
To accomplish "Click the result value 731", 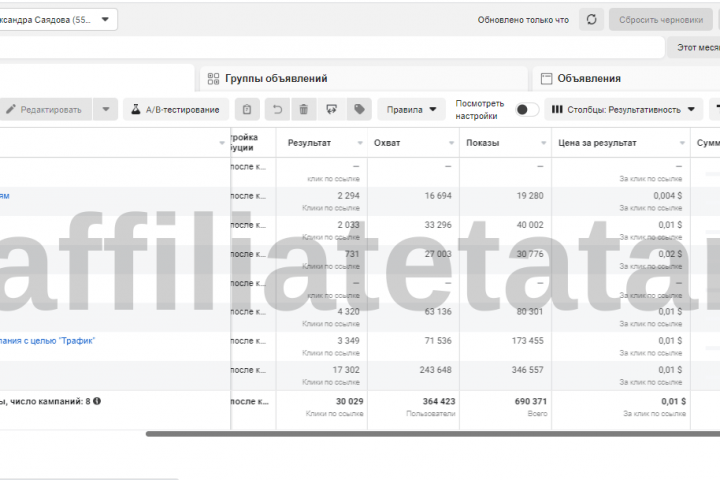I will click(352, 254).
